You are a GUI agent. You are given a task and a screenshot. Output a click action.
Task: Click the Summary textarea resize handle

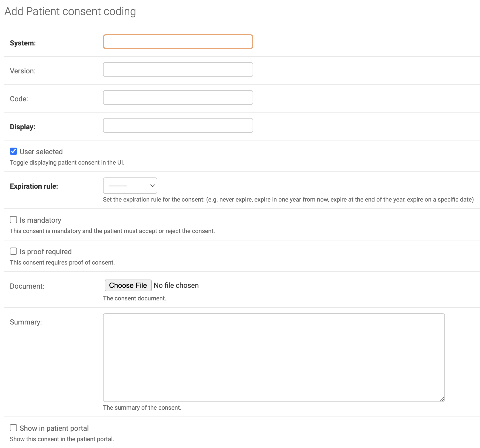[x=442, y=399]
